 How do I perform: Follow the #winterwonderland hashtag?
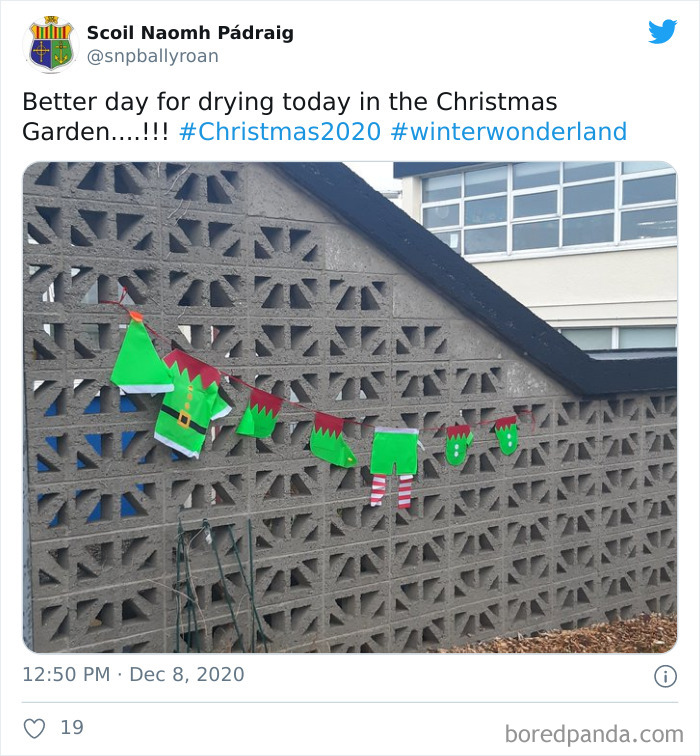tap(509, 132)
